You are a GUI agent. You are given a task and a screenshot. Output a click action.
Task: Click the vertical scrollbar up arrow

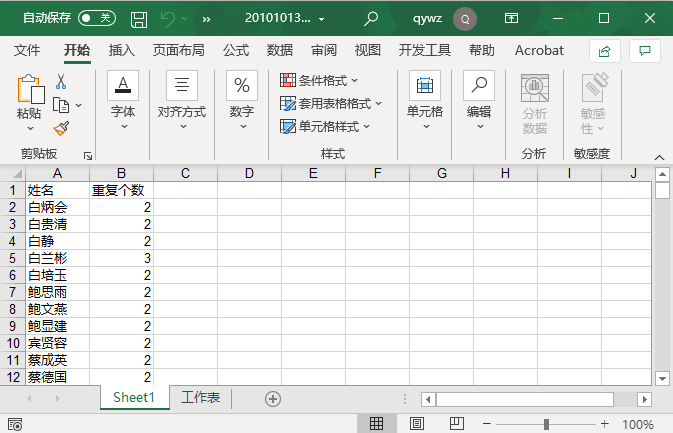[662, 174]
